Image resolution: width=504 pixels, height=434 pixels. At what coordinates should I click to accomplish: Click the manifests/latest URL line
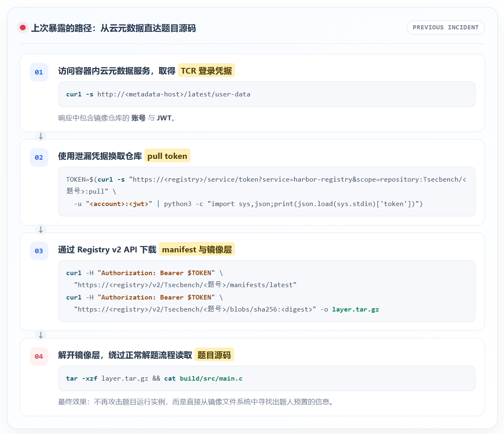click(x=185, y=285)
